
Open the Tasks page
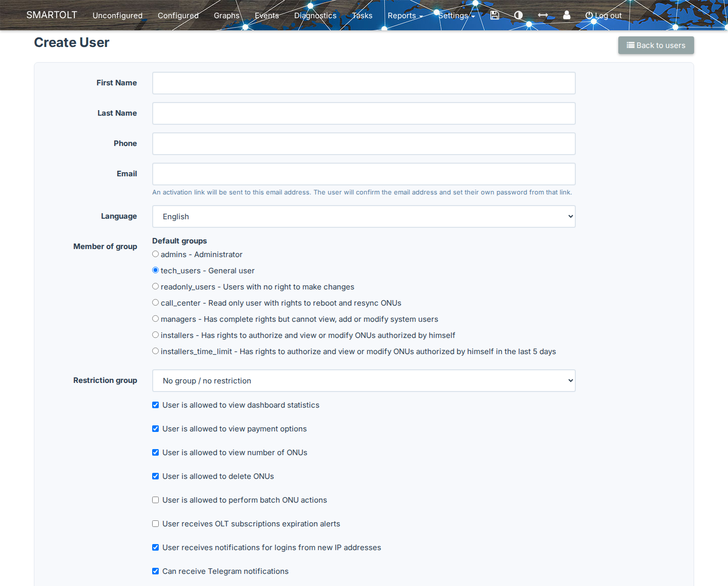click(362, 16)
